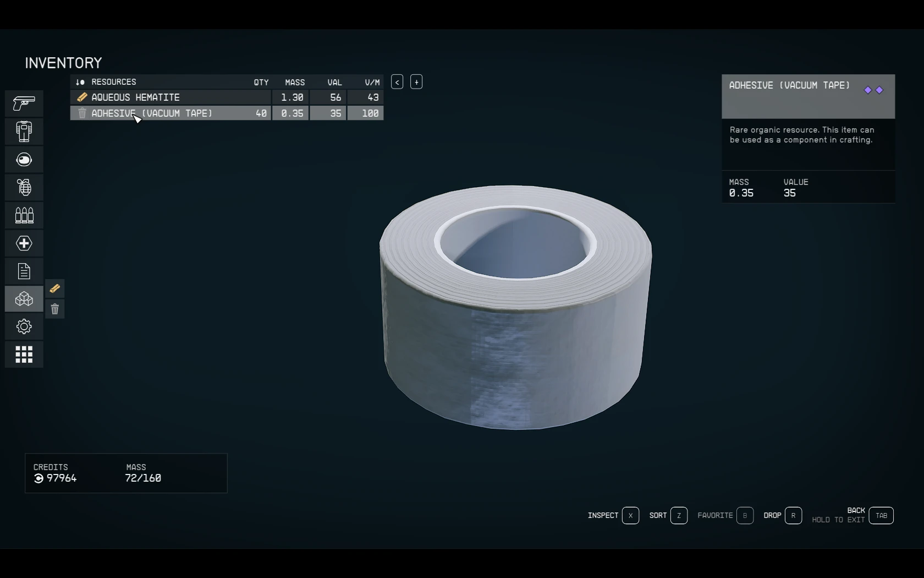This screenshot has width=924, height=578.
Task: Open the Spacesuit apparel category
Action: 24,132
